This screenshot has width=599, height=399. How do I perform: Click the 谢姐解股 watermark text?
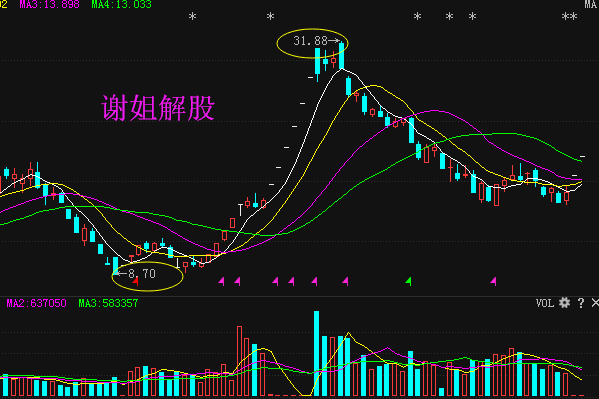coord(158,108)
